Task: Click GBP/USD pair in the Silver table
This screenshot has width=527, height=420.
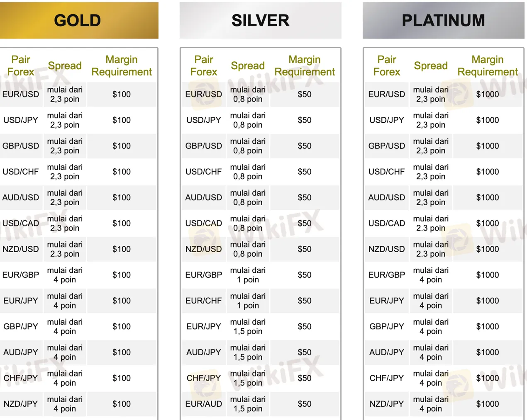Action: coord(204,146)
